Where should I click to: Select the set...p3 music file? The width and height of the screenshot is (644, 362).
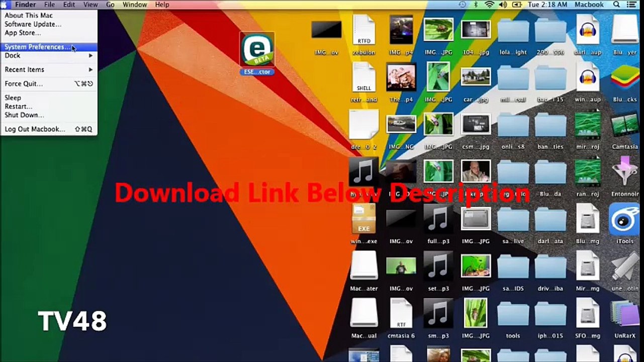[438, 266]
